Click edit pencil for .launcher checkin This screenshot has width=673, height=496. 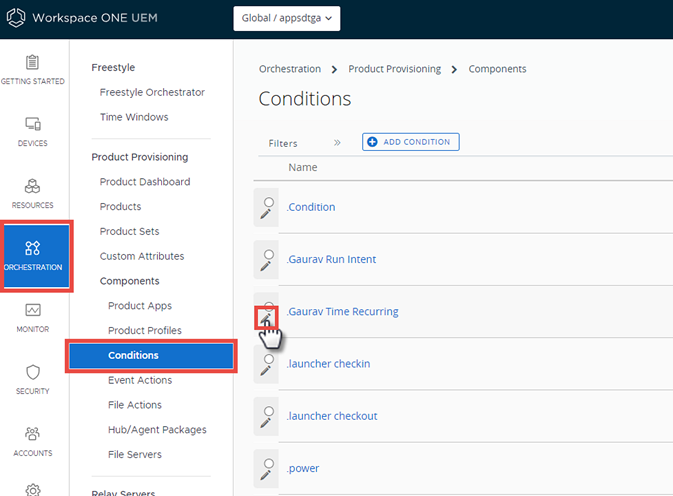click(266, 370)
